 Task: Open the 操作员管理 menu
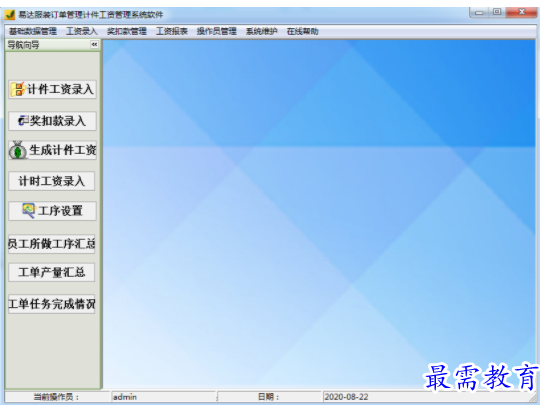click(x=216, y=31)
